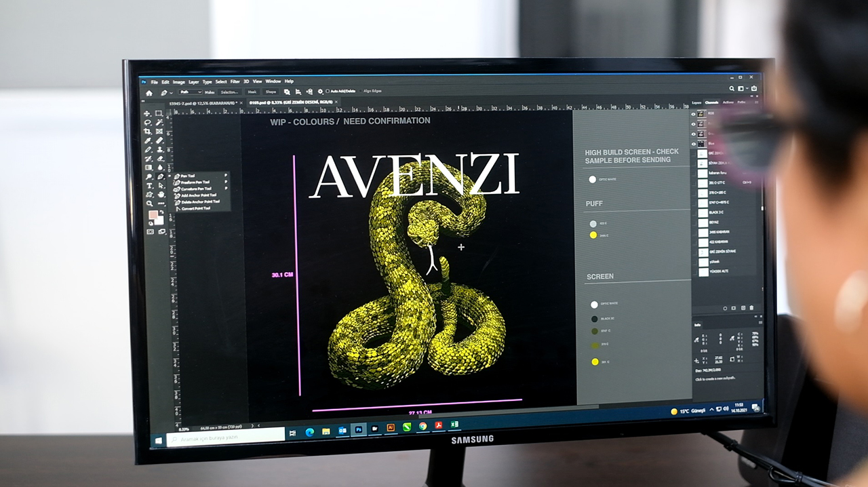Viewport: 868px width, 487px height.
Task: Select the Path Selection tool
Action: (x=160, y=185)
